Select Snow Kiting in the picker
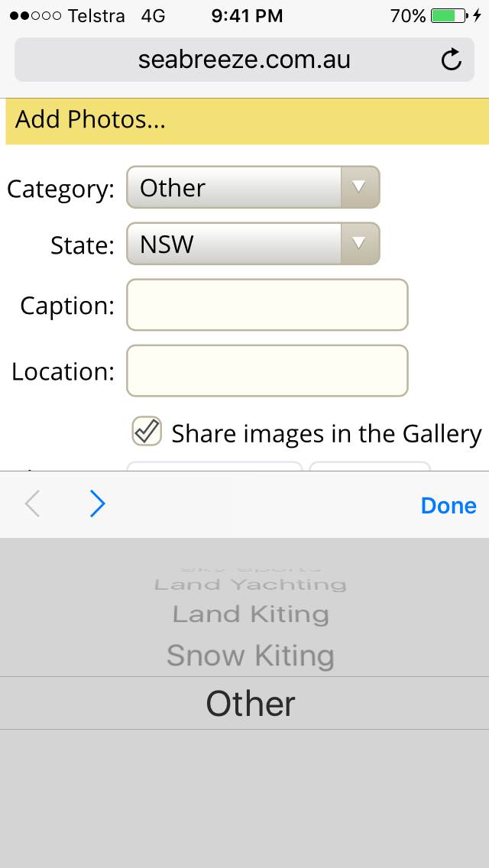The height and width of the screenshot is (868, 489). (251, 656)
